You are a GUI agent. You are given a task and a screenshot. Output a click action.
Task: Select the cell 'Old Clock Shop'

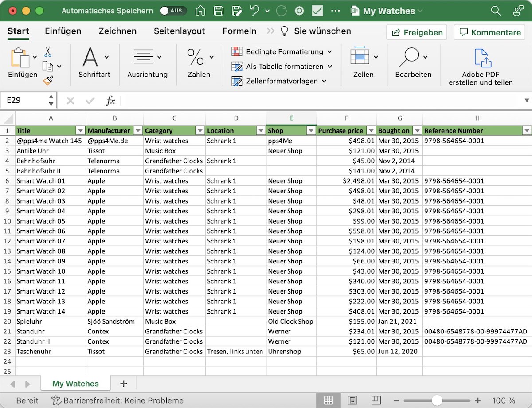click(291, 322)
